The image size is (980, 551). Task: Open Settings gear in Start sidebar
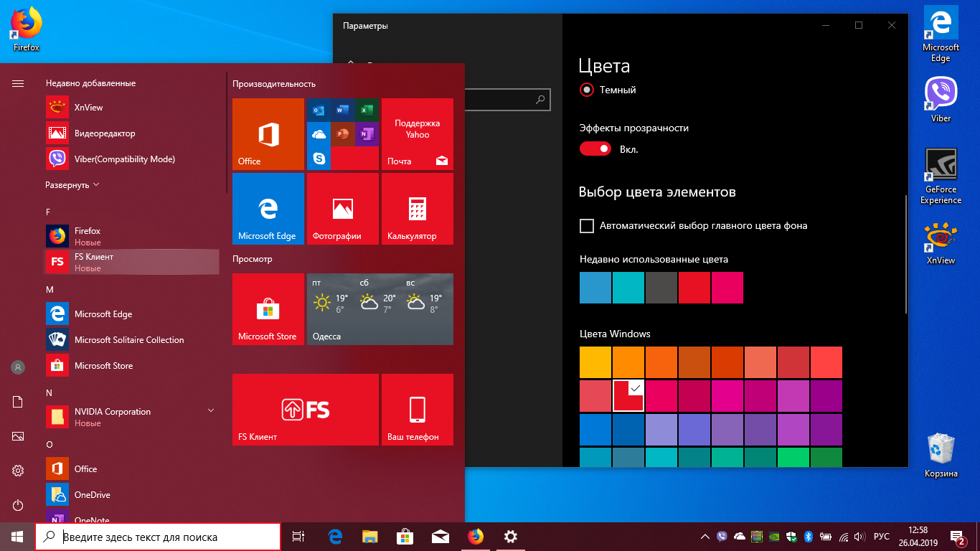click(x=18, y=471)
